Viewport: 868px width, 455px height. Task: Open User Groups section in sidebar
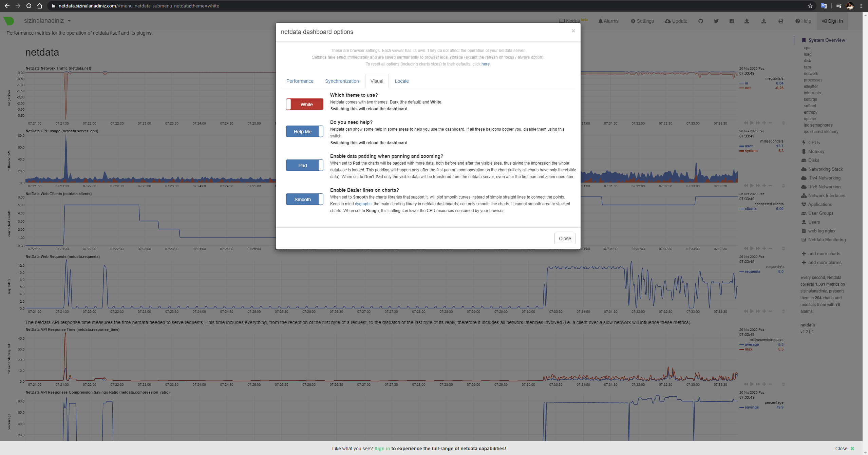tap(820, 213)
